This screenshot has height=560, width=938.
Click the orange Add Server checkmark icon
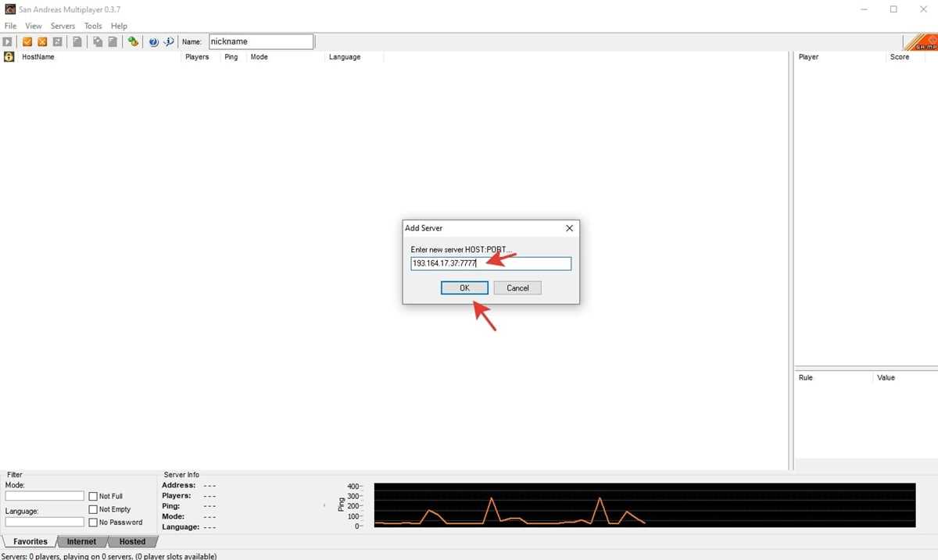click(27, 41)
